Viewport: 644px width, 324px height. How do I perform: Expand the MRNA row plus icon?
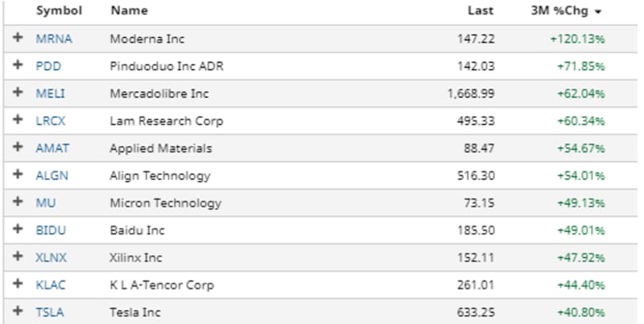tap(19, 39)
